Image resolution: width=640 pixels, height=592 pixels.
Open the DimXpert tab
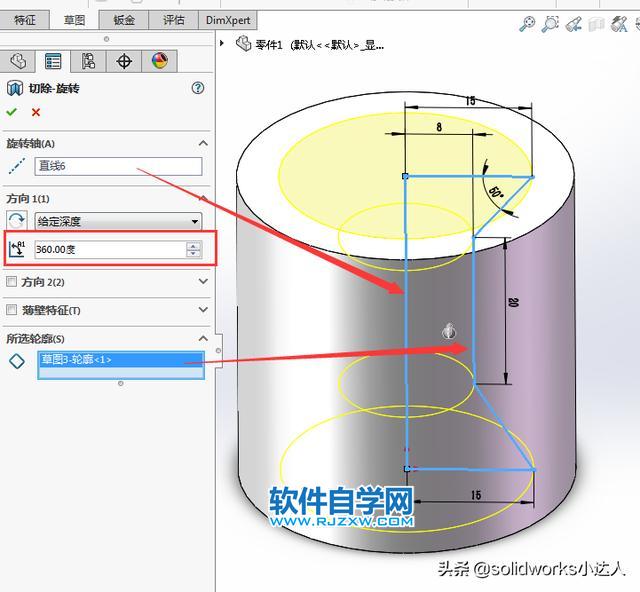(x=228, y=20)
